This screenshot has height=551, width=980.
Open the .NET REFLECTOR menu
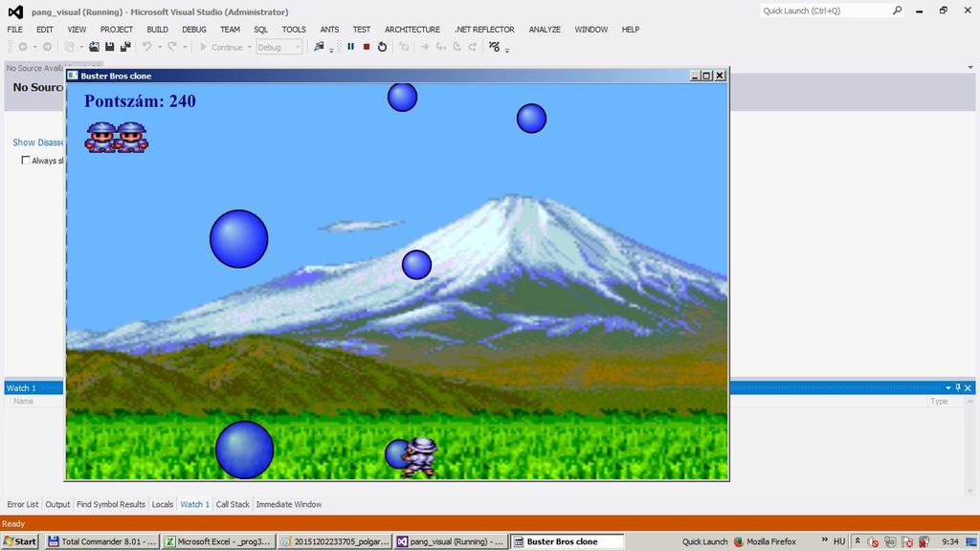[x=484, y=30]
